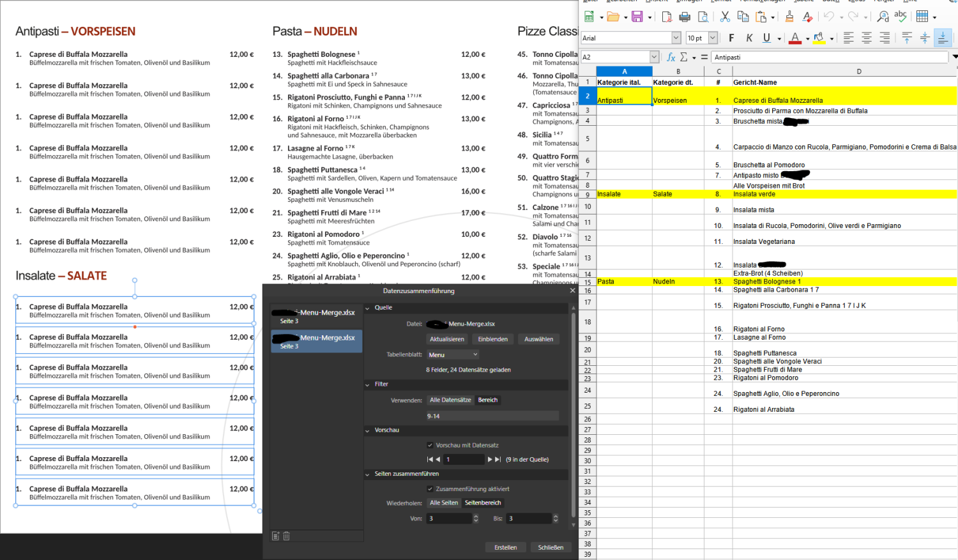Click the Function Wizard fx icon
This screenshot has width=958, height=560.
[671, 57]
